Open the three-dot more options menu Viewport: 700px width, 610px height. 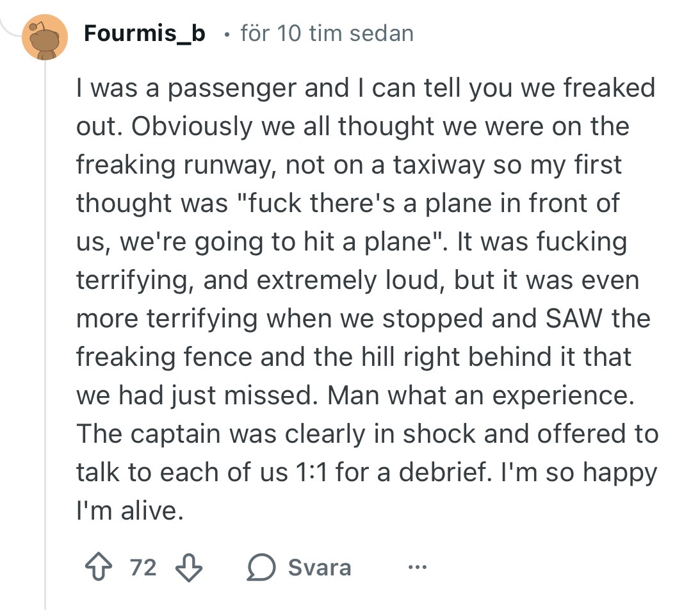[x=417, y=568]
